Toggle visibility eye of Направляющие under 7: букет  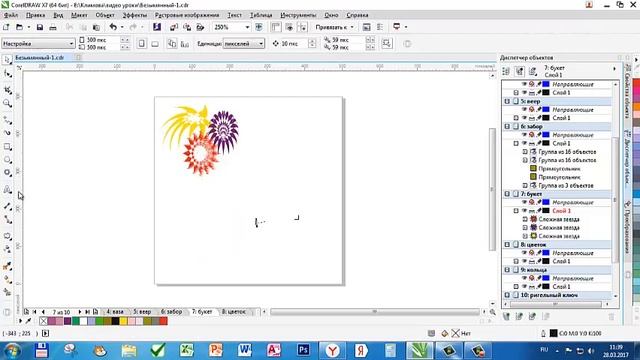524,202
